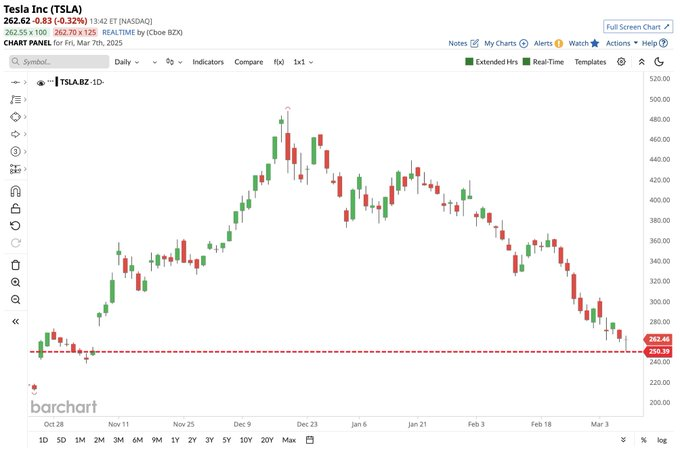Lock drawings with the padlock icon
Image resolution: width=680 pixels, height=452 pixels.
click(x=16, y=209)
